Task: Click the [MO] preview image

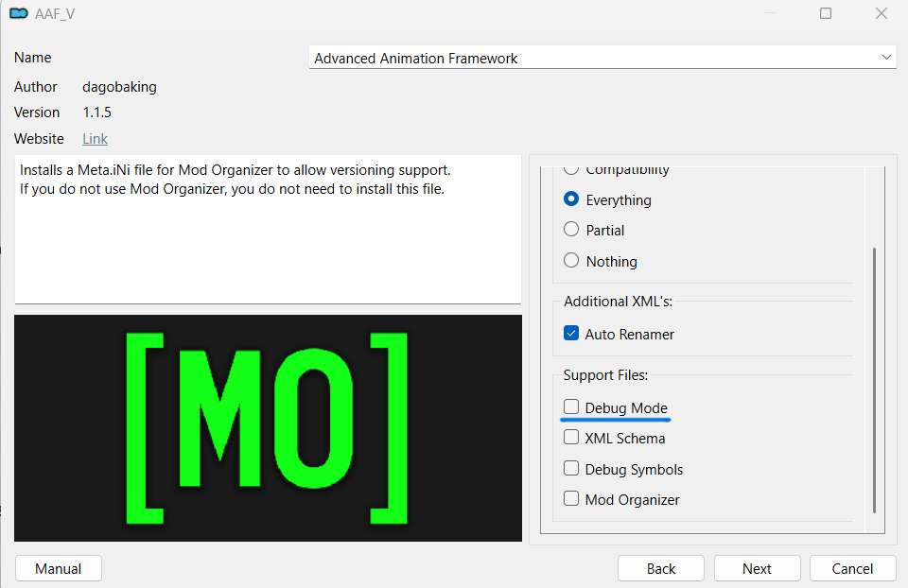Action: (x=268, y=428)
